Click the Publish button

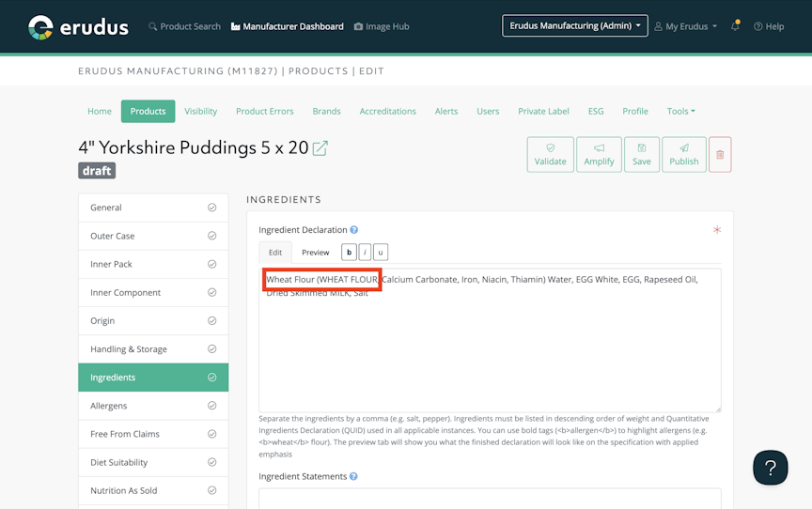[684, 155]
